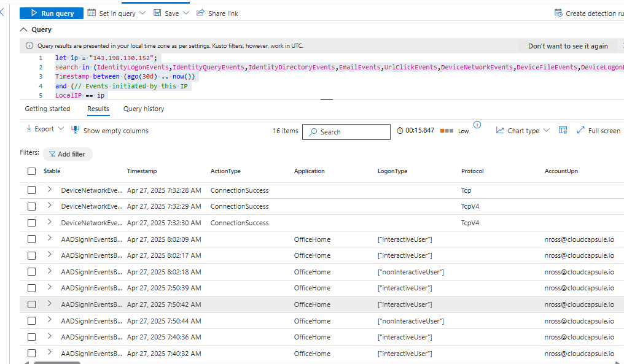Switch results to Full screen

(599, 131)
